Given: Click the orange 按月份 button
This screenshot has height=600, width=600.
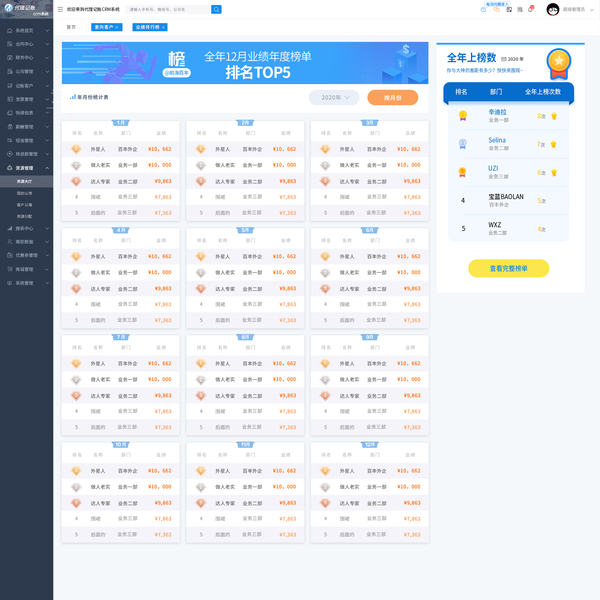Looking at the screenshot, I should coord(393,98).
